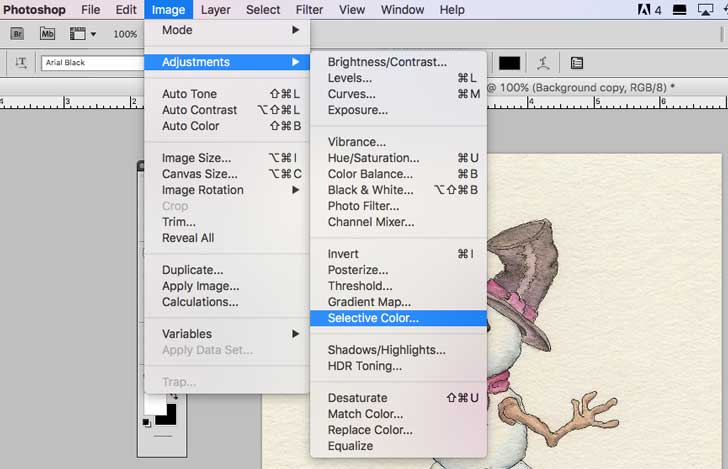
Task: Expand the Image Rotation submenu
Action: point(227,190)
